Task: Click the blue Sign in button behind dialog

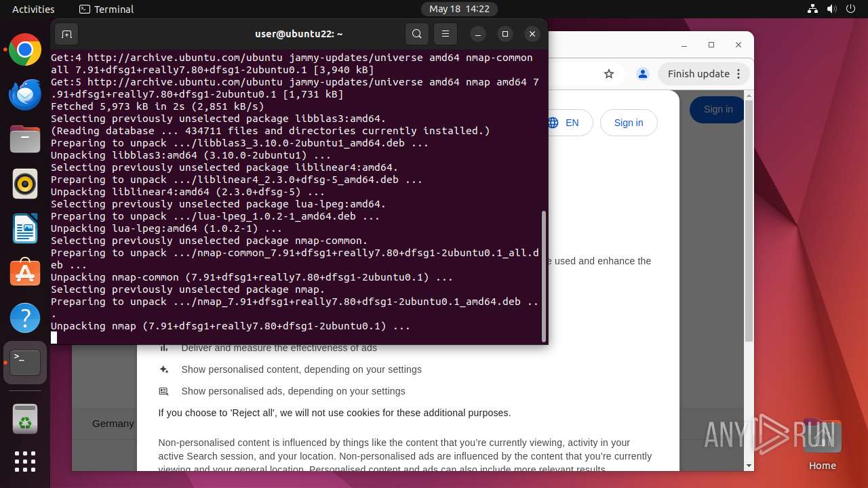Action: [717, 109]
